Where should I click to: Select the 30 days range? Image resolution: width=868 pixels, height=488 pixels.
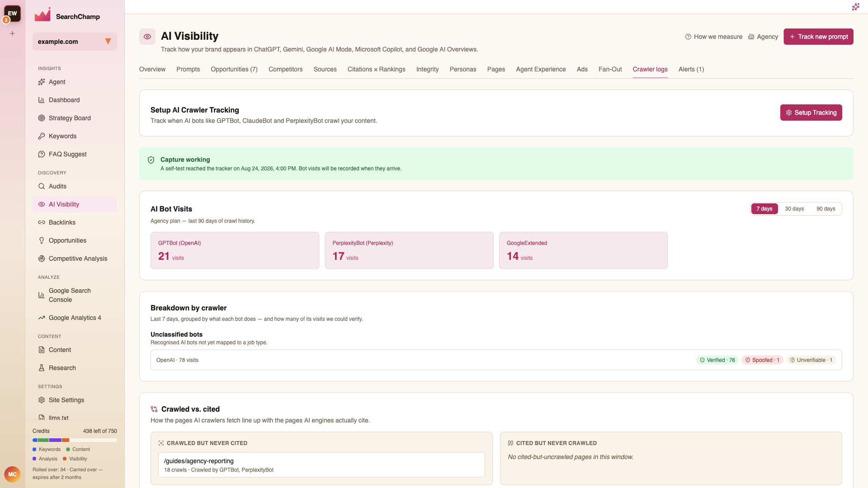(x=794, y=209)
